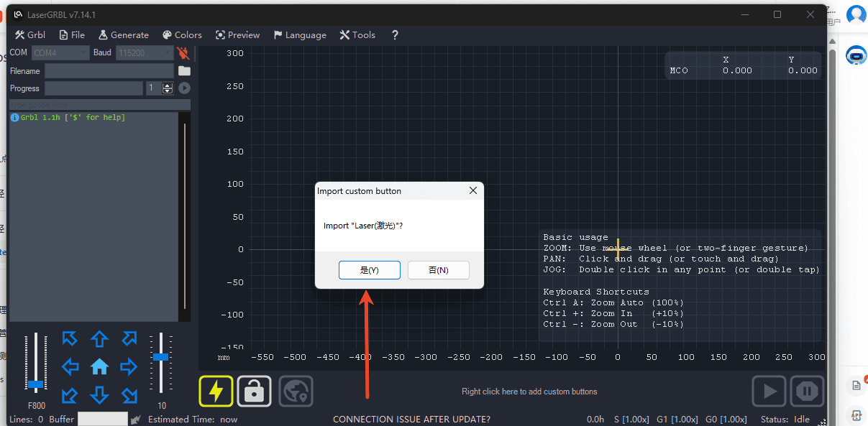Decline import with 否(N) button

(438, 270)
